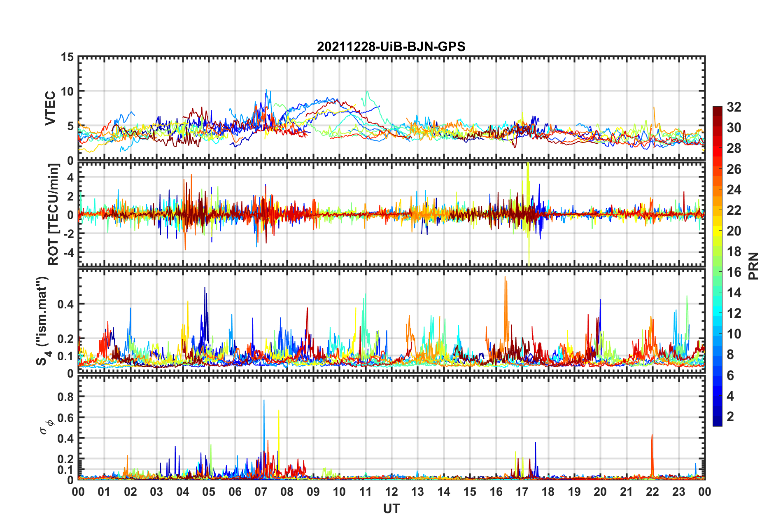This screenshot has height=532, width=783.
Task: Click the PRN colorbar label
Action: [x=753, y=266]
